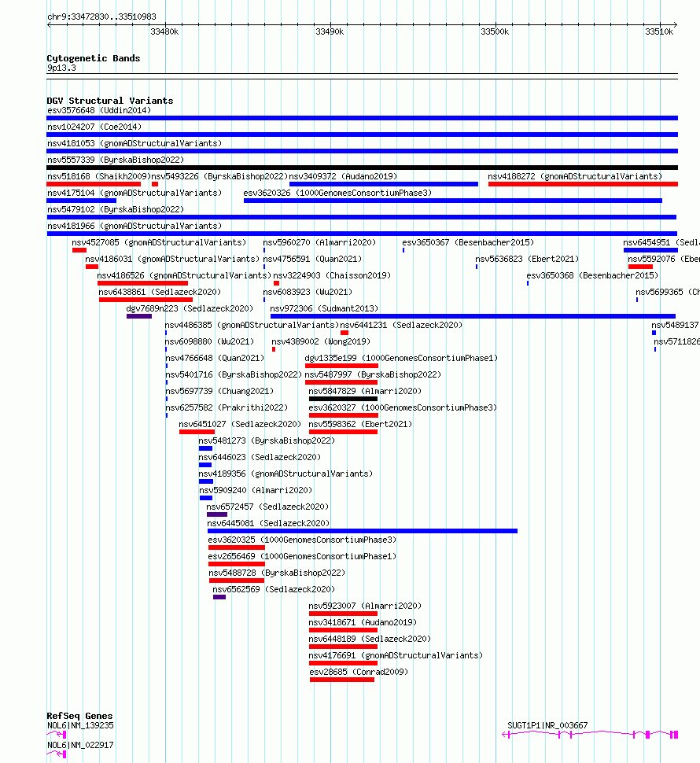Select esv3650367 (Besenbacher2015) label

point(468,243)
